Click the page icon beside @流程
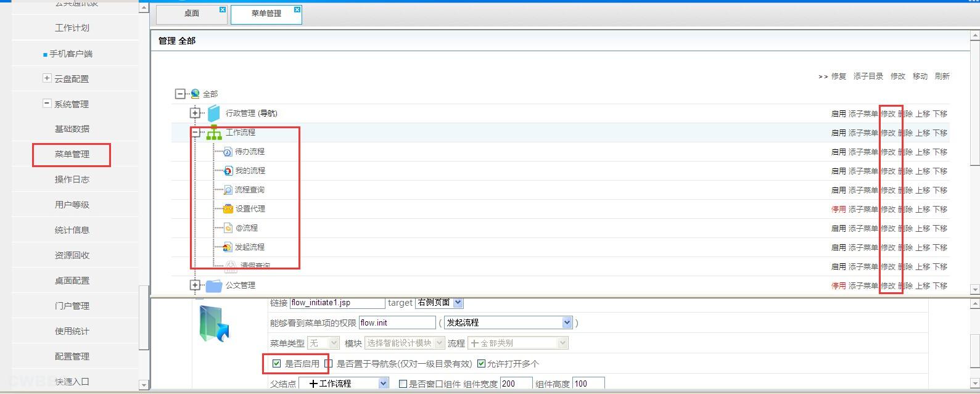This screenshot has width=980, height=394. coord(228,228)
